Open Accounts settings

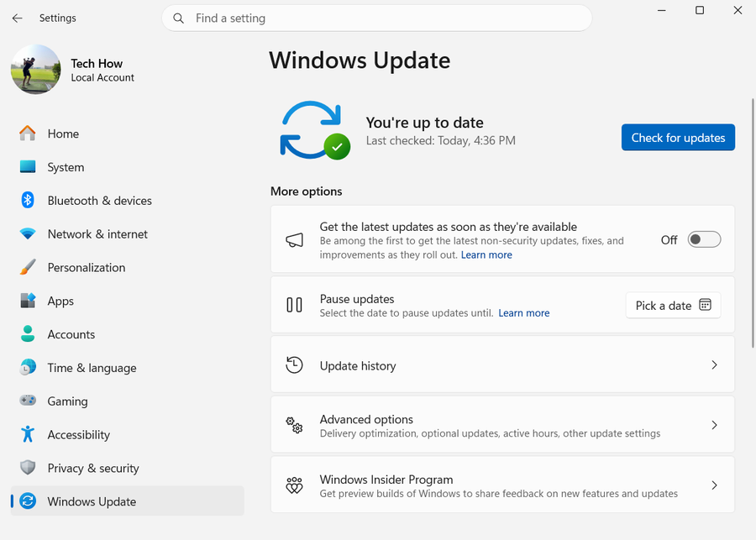128,334
